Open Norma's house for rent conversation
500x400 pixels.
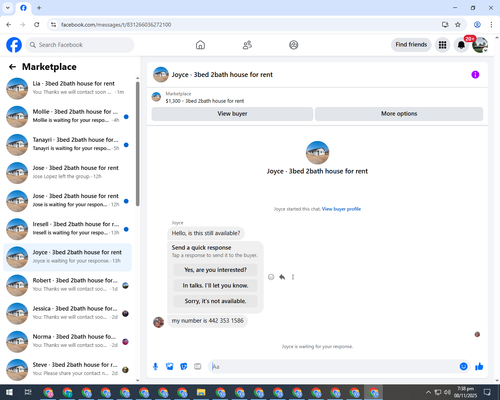67,342
